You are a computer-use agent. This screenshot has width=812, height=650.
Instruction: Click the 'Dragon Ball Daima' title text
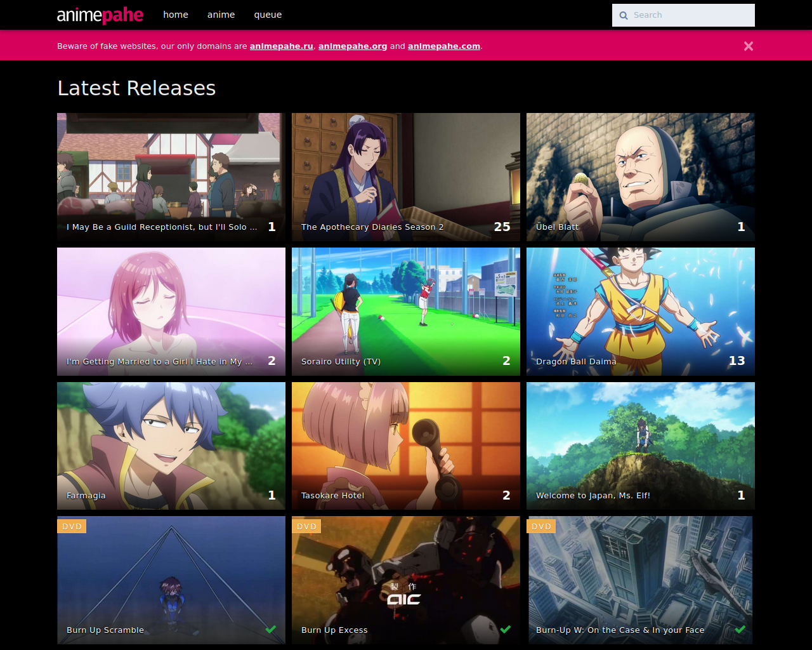pos(576,361)
